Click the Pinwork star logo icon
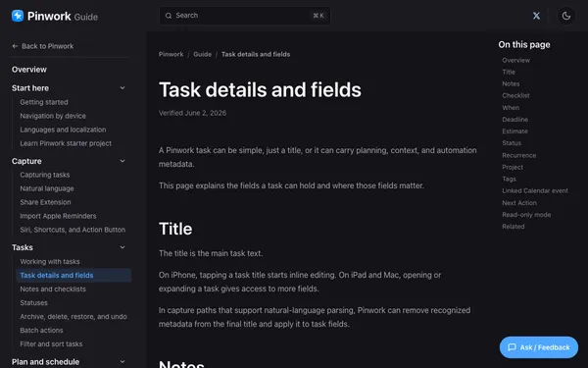This screenshot has width=588, height=368. 18,16
